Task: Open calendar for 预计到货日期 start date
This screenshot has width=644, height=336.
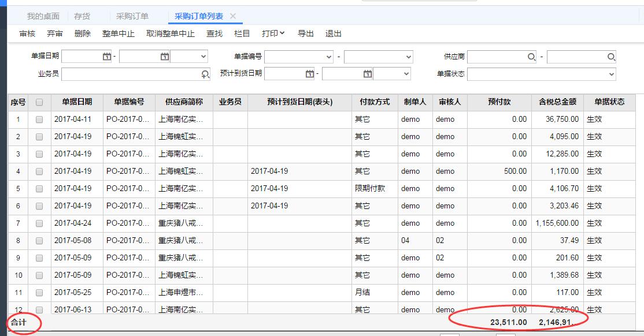Action: (310, 74)
